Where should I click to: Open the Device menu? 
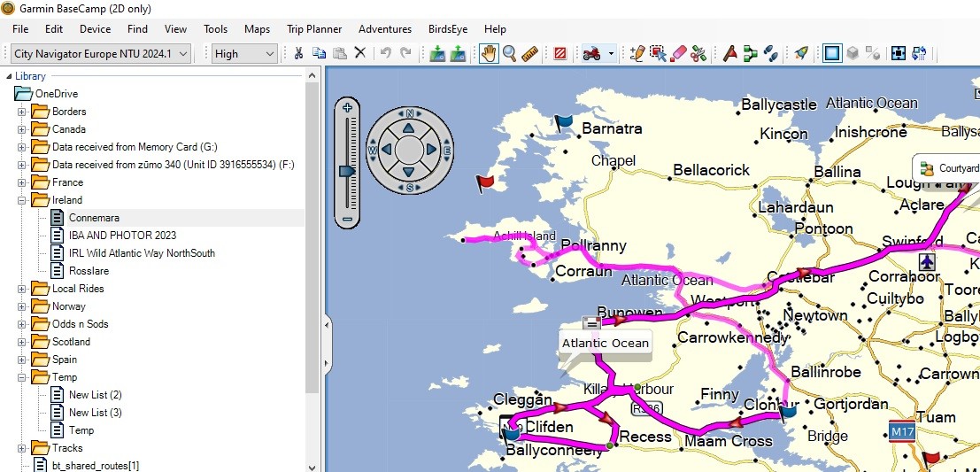click(x=95, y=28)
